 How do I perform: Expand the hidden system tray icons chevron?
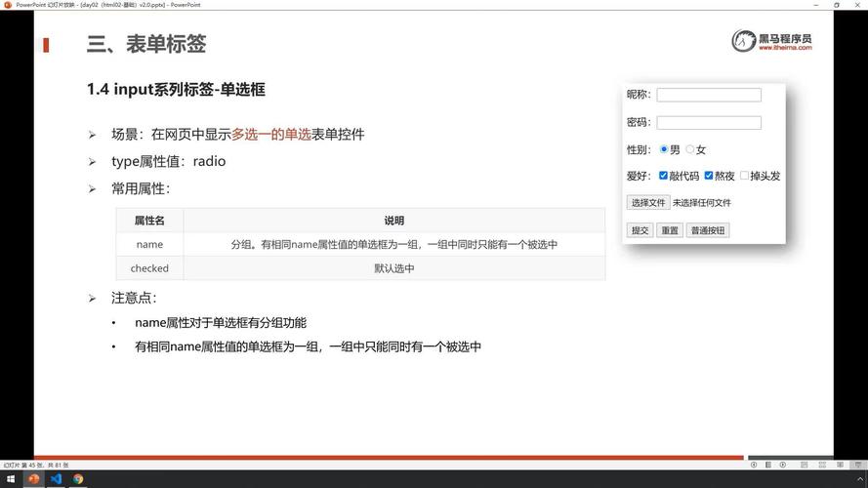(x=859, y=479)
